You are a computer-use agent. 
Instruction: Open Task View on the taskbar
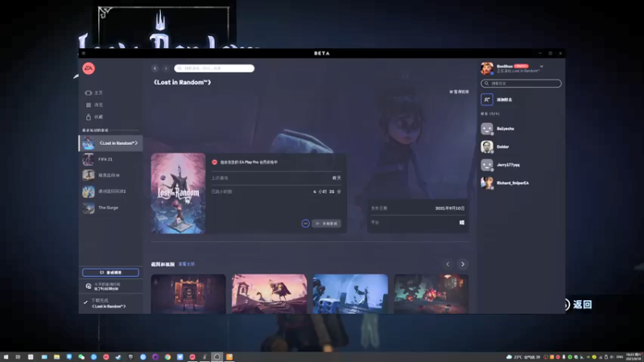click(18, 357)
